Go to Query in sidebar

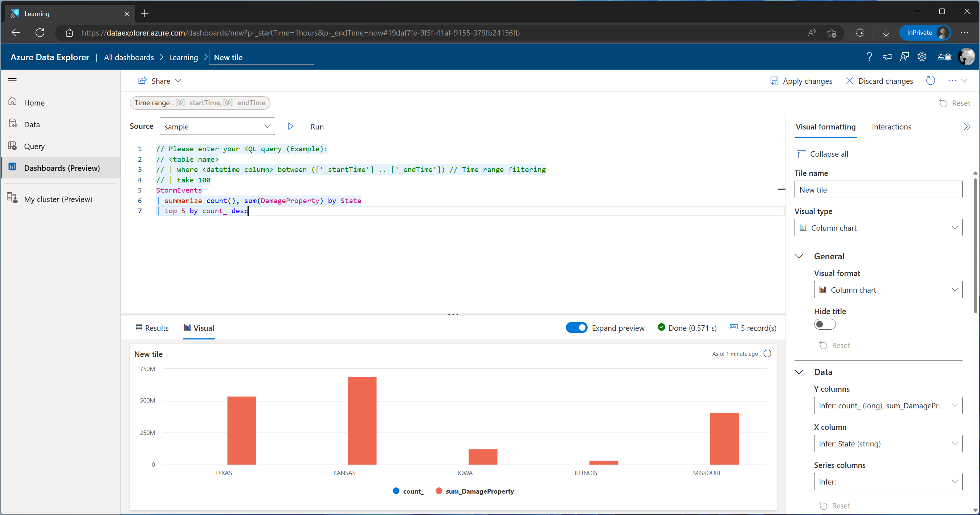click(61, 146)
